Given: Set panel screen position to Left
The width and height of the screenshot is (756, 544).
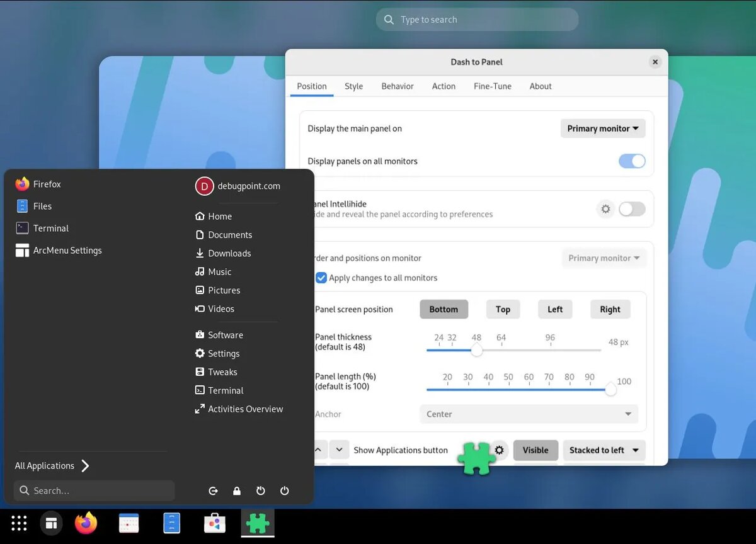Looking at the screenshot, I should coord(555,309).
